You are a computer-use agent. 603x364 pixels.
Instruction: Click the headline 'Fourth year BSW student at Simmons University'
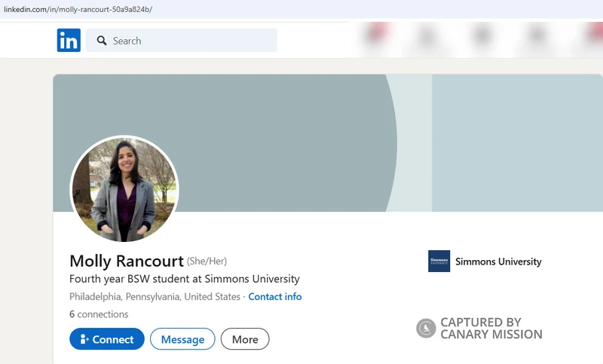[x=184, y=279]
